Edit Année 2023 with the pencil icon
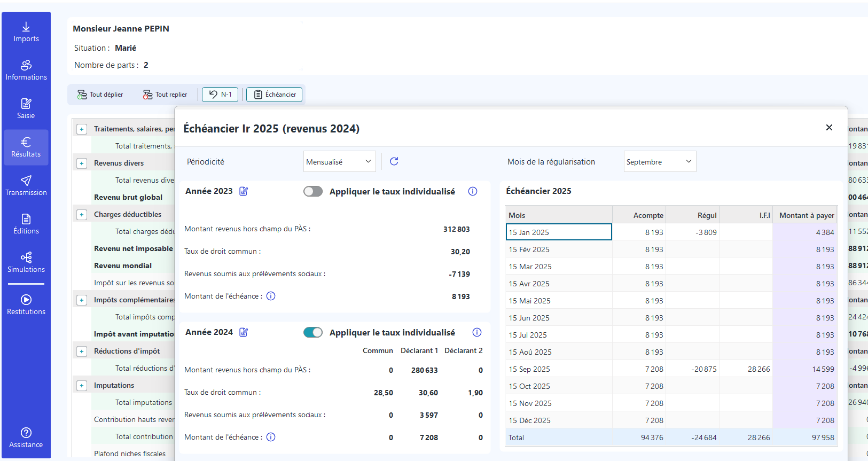This screenshot has width=868, height=461. [244, 191]
